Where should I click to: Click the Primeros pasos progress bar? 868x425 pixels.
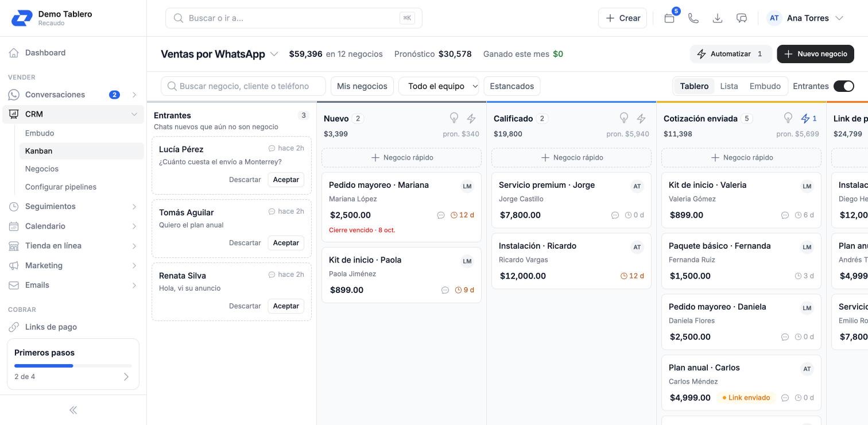pyautogui.click(x=73, y=366)
